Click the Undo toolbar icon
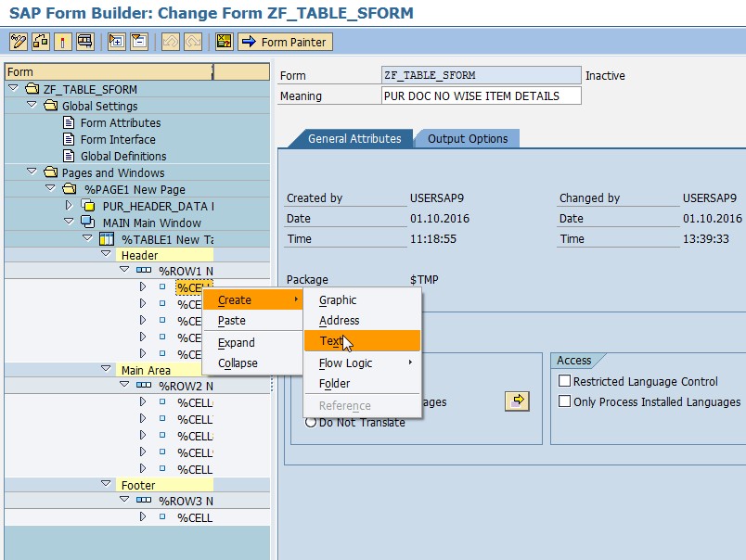The image size is (746, 560). coord(171,42)
